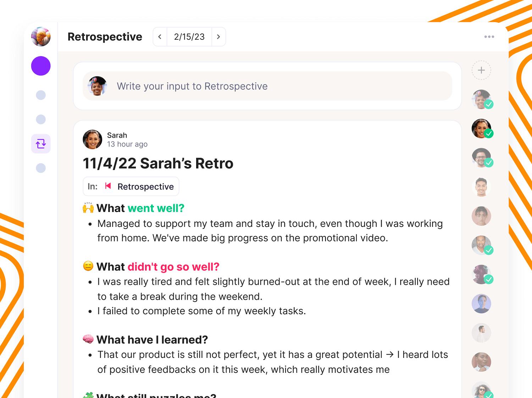Open the In: Retrospective tag
The width and height of the screenshot is (532, 398).
(x=131, y=186)
